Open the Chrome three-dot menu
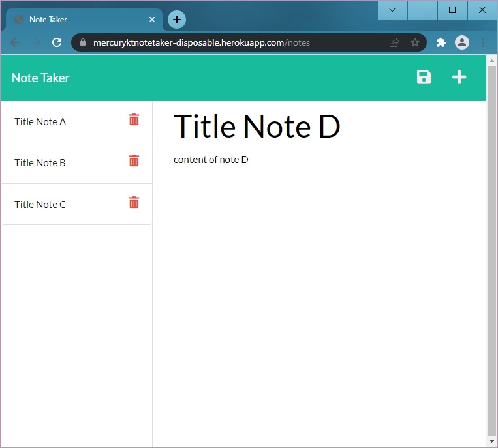Viewport: 498px width, 448px height. (x=483, y=42)
